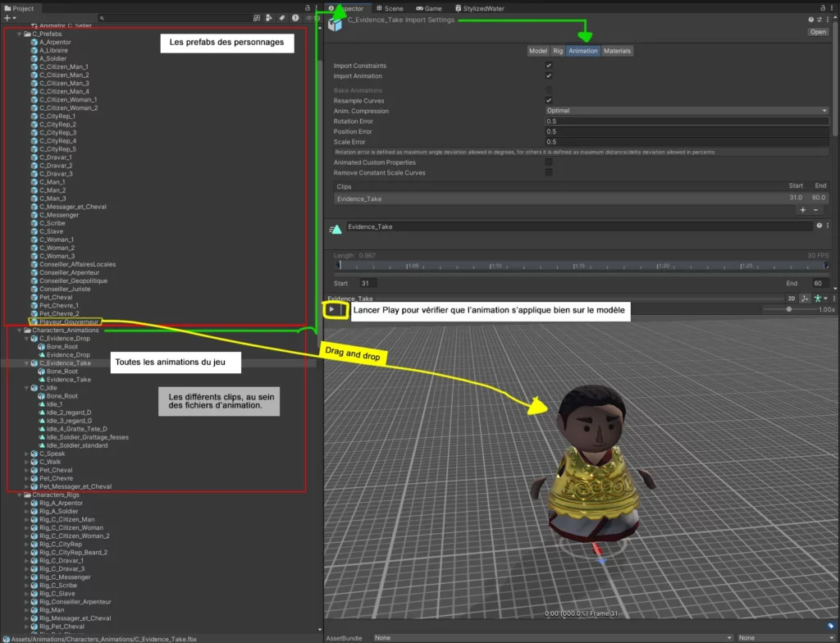The image size is (840, 643).
Task: Collapse the C_Idle asset
Action: tap(27, 388)
